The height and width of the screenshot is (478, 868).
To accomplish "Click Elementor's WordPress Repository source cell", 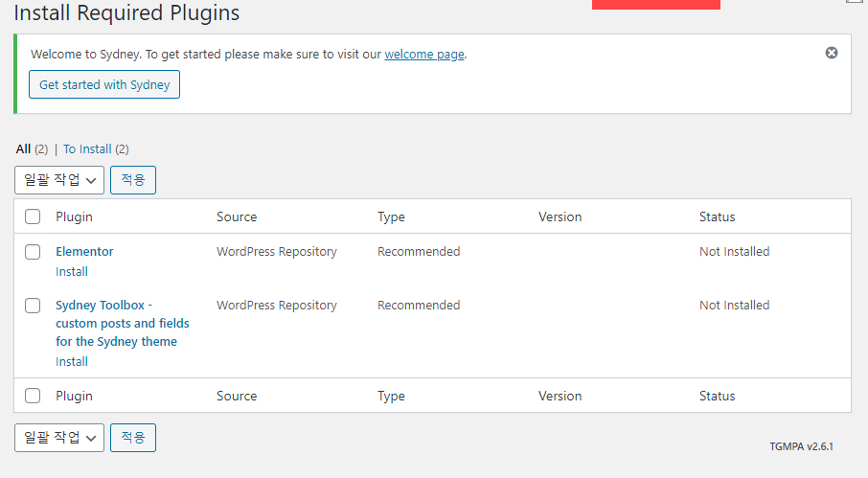I will coord(277,252).
